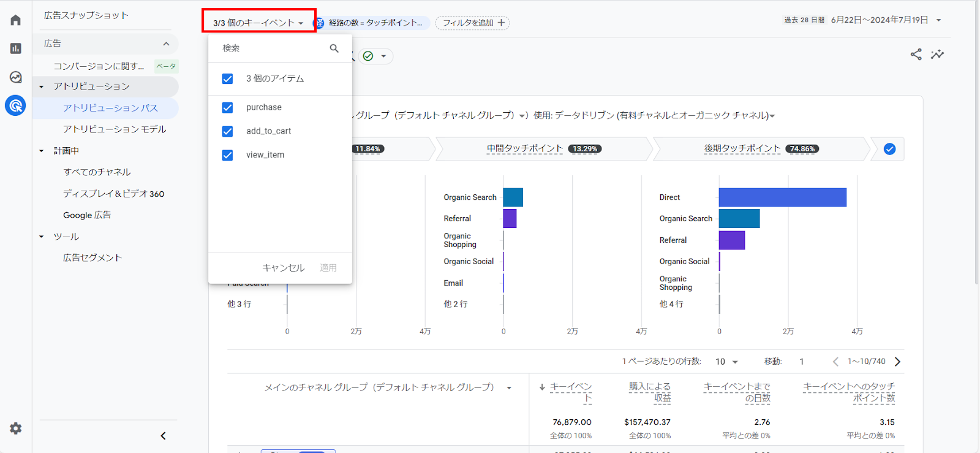Open the Home icon in sidebar
Screen dimensions: 980x453
(x=16, y=20)
